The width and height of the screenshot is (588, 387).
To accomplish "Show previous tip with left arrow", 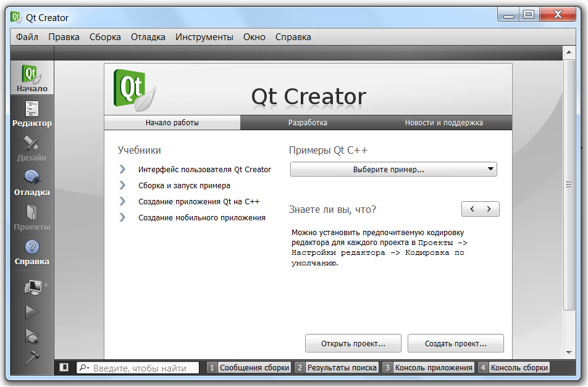I will 472,209.
